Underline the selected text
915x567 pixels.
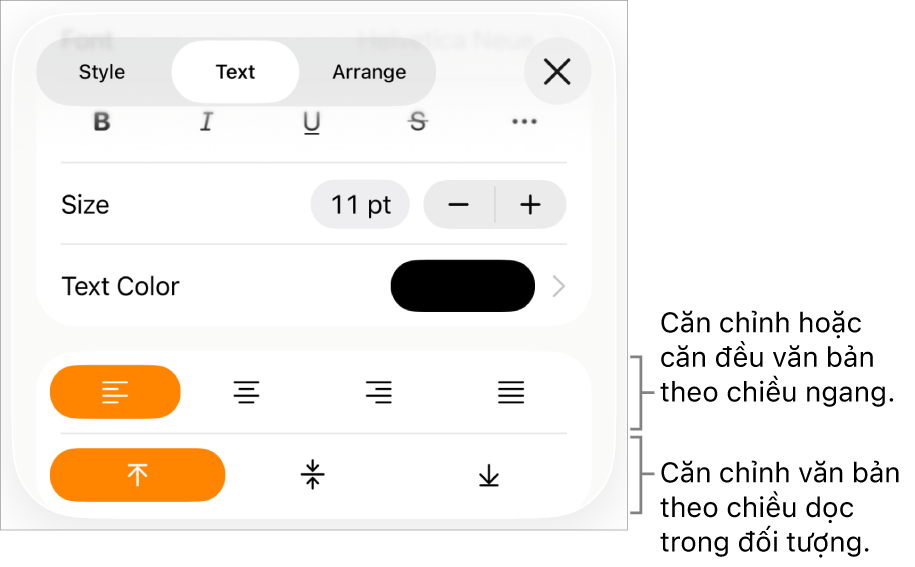312,122
